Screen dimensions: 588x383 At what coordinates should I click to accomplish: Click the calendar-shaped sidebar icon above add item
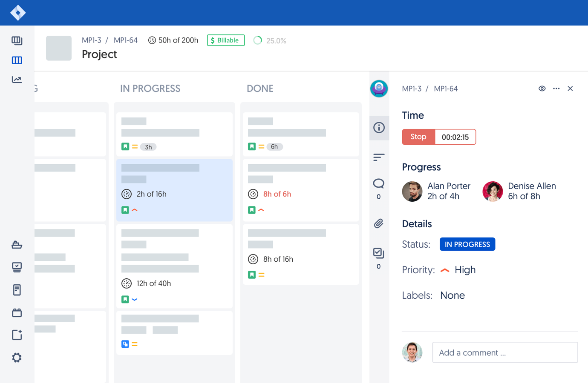17,313
